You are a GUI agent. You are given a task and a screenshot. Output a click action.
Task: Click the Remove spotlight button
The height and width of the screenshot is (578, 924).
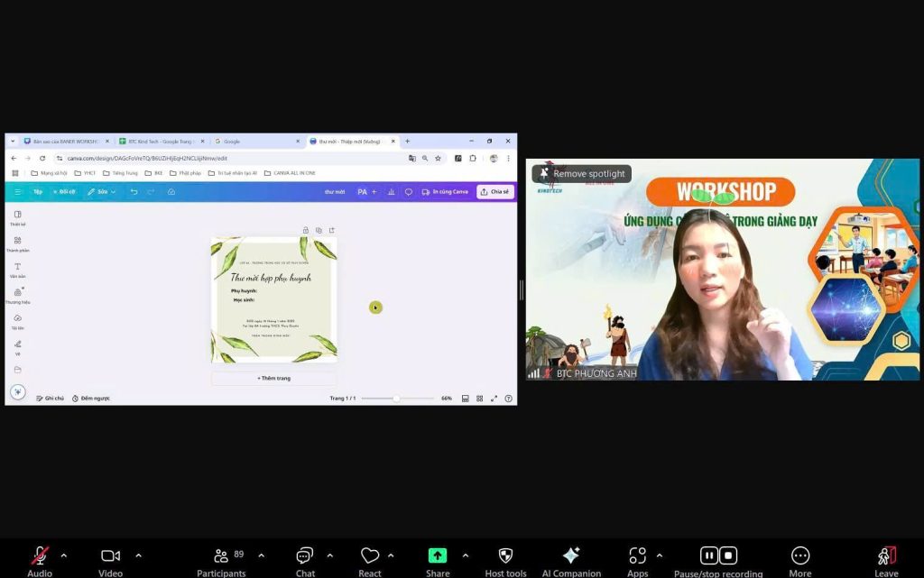point(582,173)
